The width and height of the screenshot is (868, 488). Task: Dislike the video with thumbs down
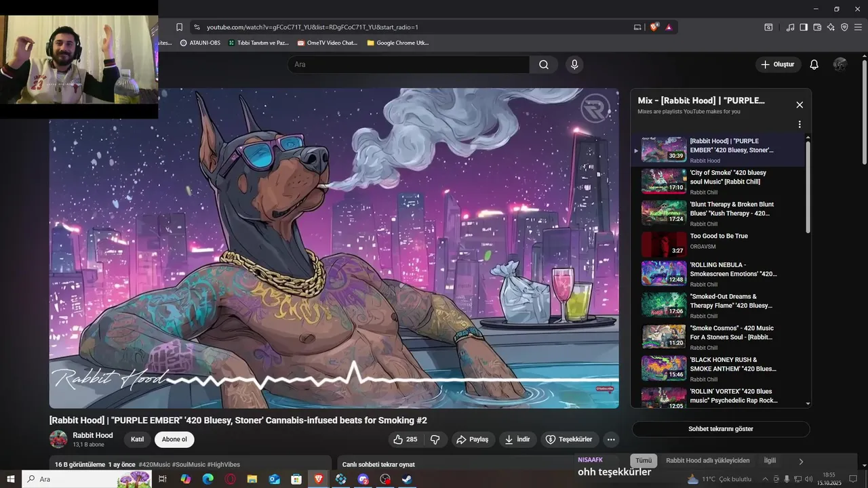coord(435,439)
